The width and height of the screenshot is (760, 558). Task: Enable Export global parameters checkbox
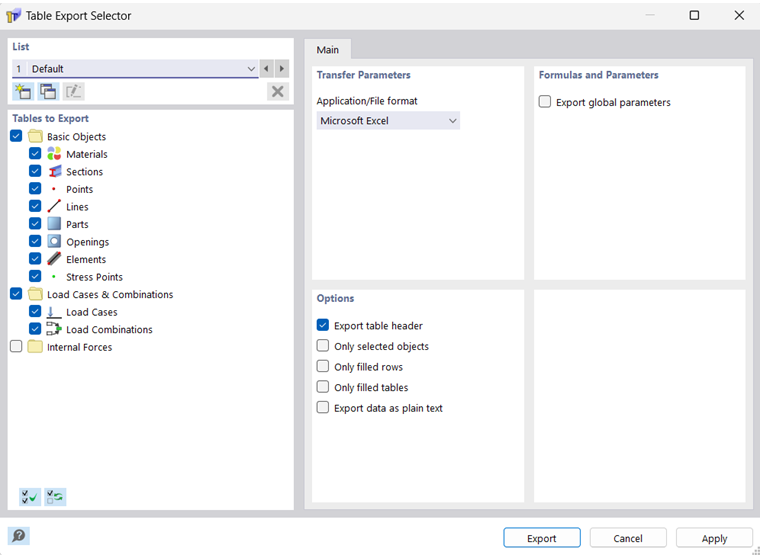(545, 102)
